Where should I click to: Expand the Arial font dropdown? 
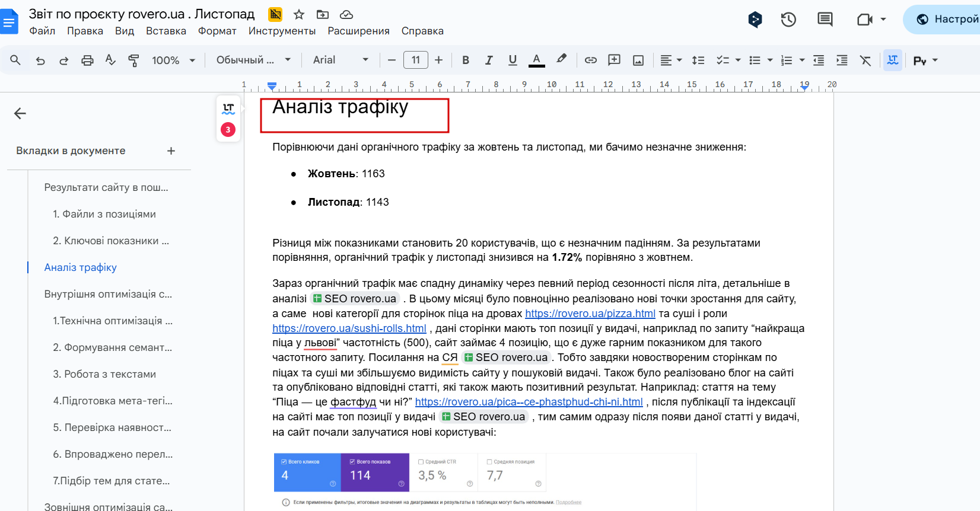(341, 60)
